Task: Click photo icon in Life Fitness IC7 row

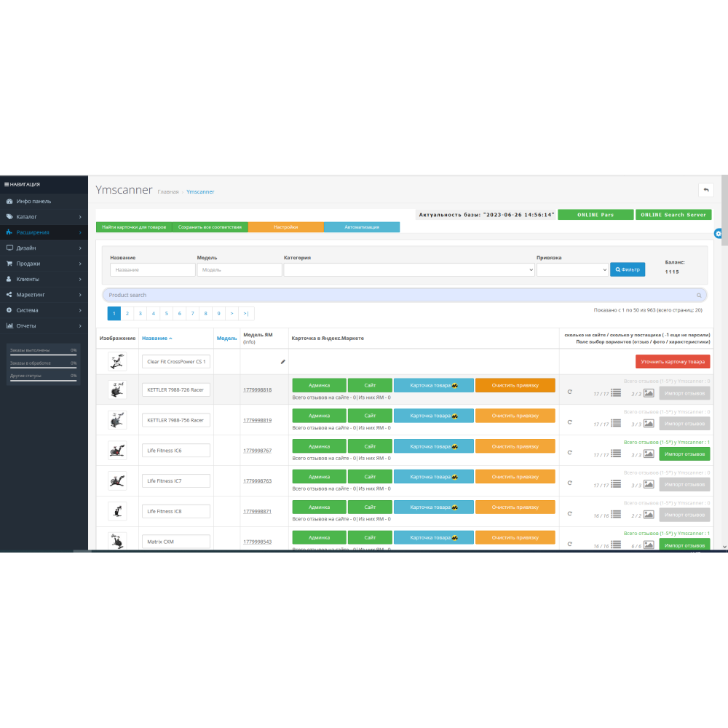Action: 649,484
